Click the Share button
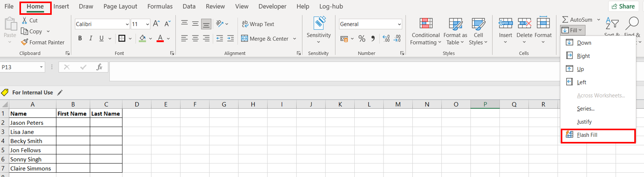Viewport: 644px width, 177px height. pyautogui.click(x=624, y=6)
